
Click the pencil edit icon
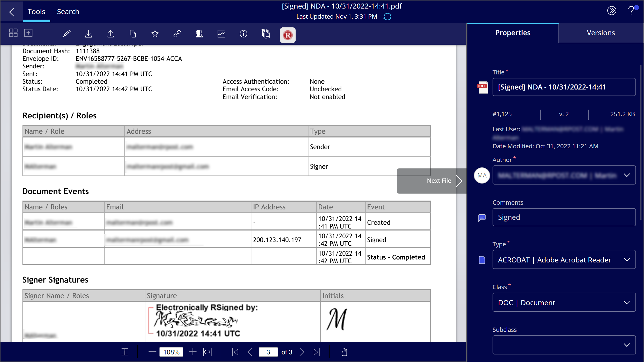[66, 34]
